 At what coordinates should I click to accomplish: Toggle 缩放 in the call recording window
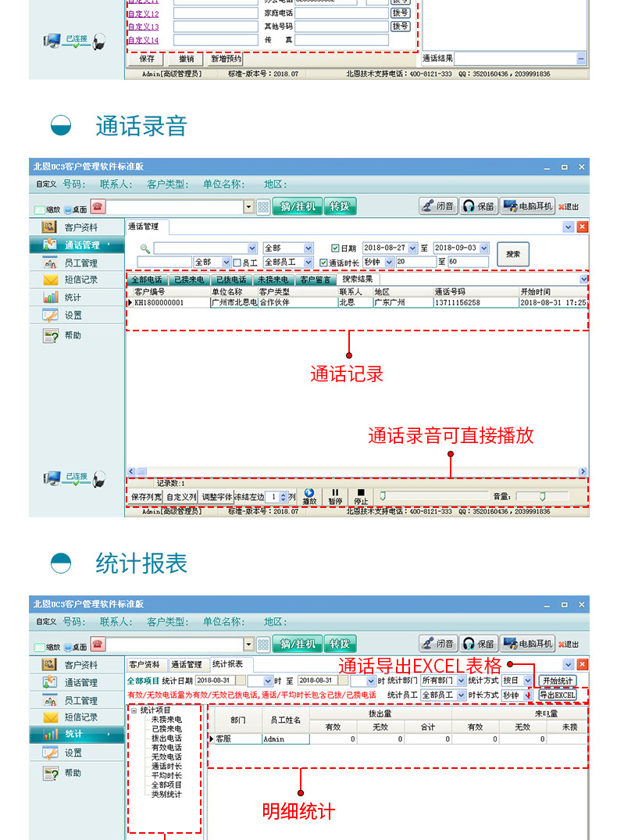[47, 210]
